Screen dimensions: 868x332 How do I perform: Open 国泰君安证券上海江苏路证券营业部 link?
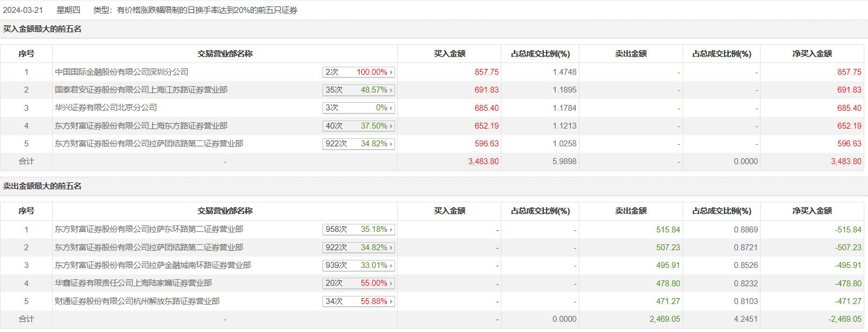click(x=141, y=90)
